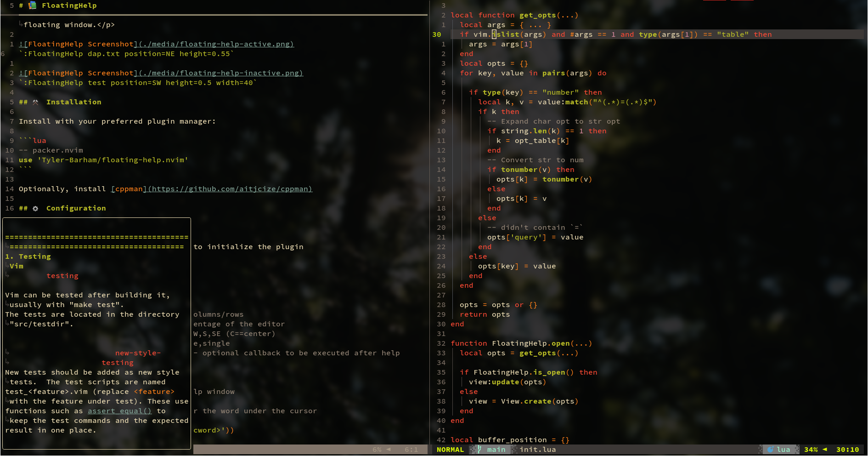
Task: Click 'opts[key] = value' line
Action: 517,266
